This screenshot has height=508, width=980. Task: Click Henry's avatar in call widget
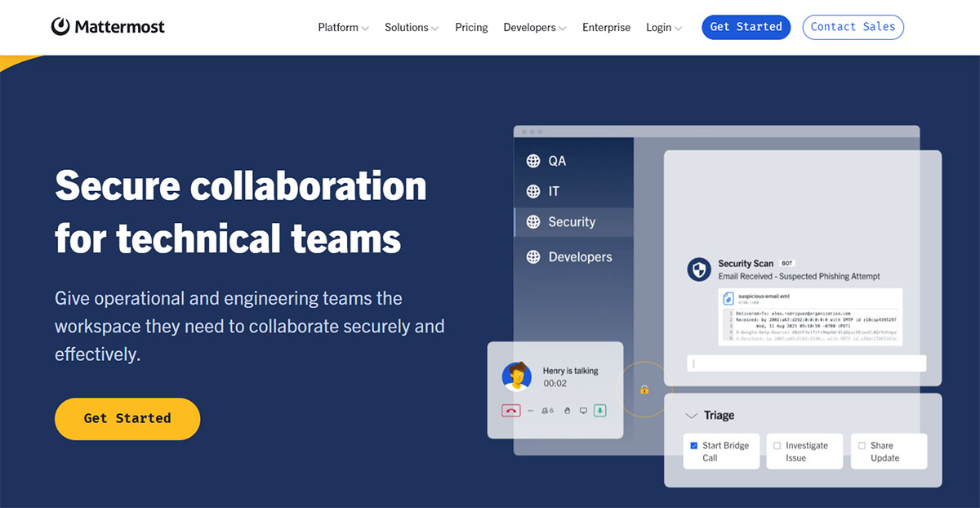[x=517, y=377]
